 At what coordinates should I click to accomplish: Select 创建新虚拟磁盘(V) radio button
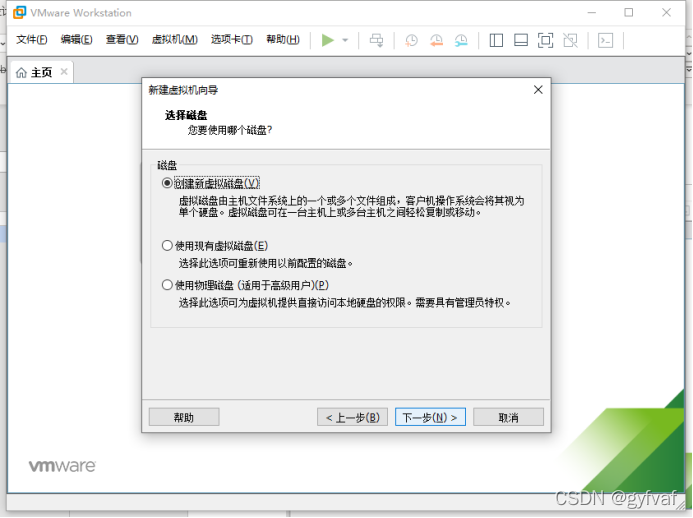point(167,183)
